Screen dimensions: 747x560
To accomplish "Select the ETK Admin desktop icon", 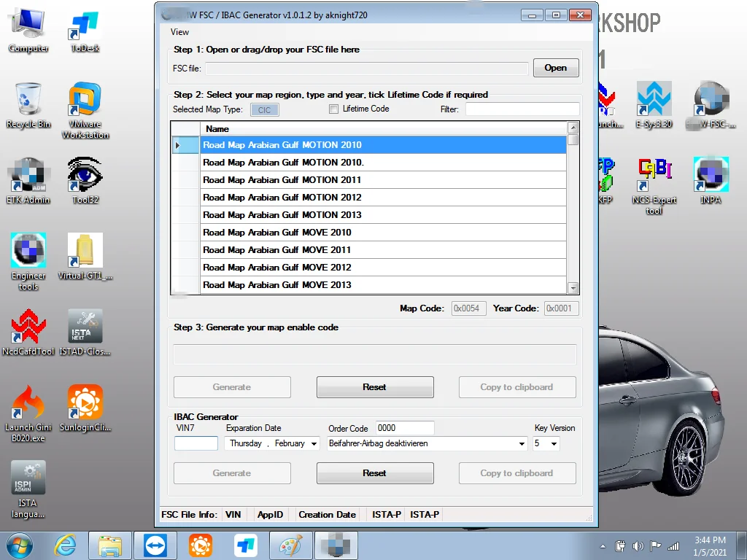I will [x=28, y=181].
